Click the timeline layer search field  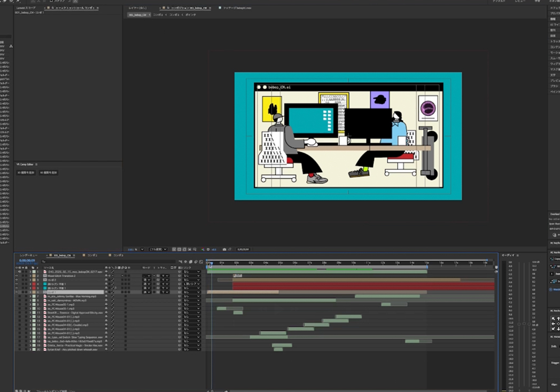(107, 262)
